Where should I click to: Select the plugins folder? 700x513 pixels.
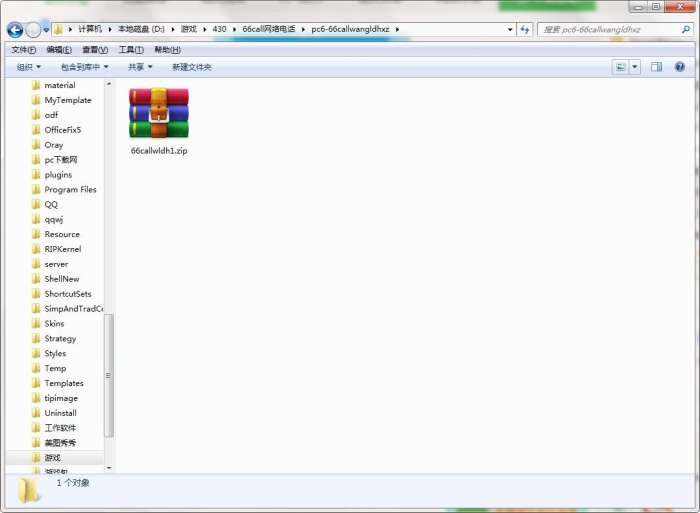58,175
